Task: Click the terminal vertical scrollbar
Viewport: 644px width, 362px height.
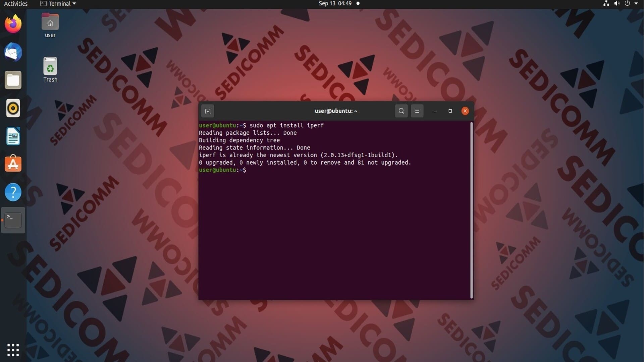Action: point(472,210)
